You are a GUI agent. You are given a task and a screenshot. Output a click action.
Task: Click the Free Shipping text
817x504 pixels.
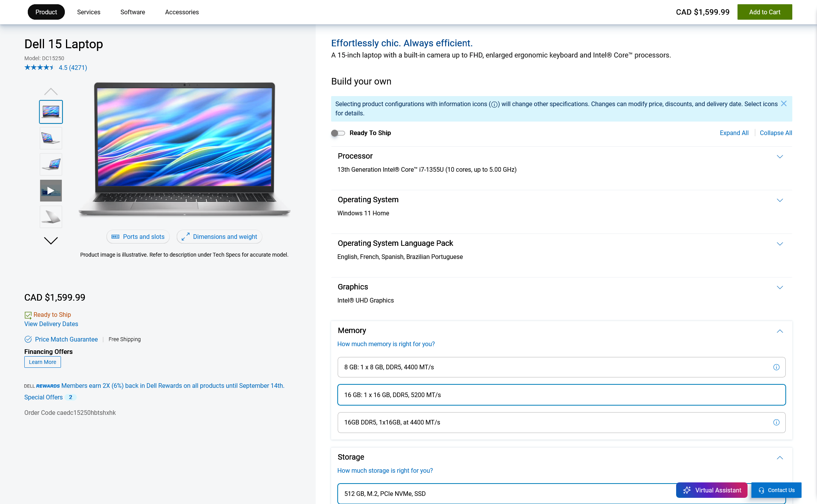(125, 339)
